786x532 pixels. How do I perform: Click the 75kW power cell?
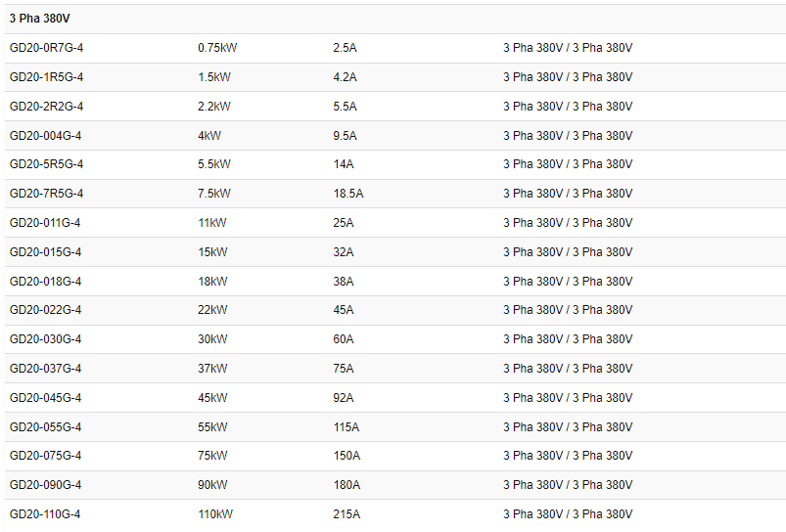coord(212,456)
